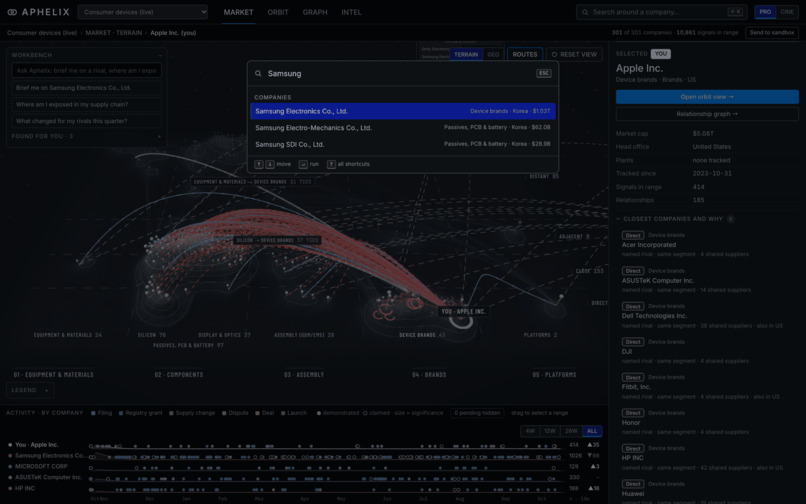
Task: Collapse the WORKBENCH panel
Action: (160, 55)
